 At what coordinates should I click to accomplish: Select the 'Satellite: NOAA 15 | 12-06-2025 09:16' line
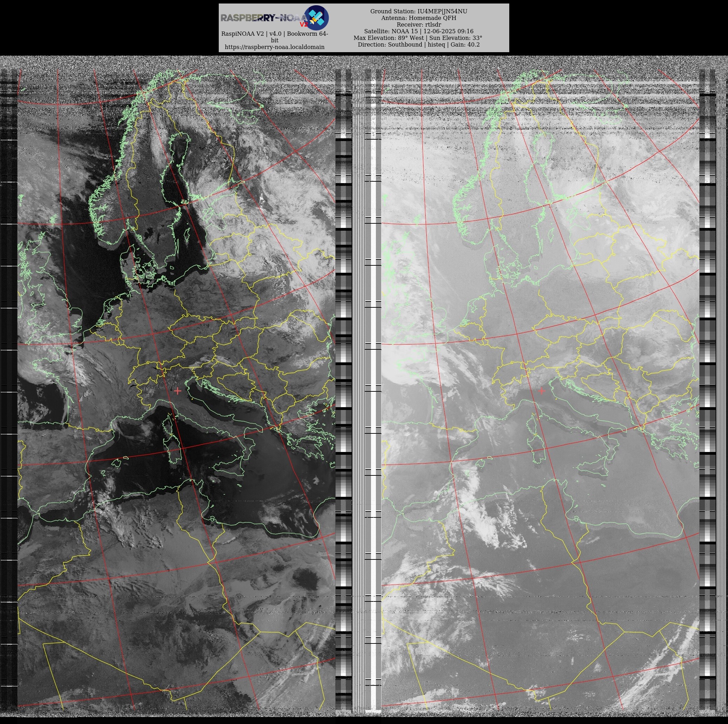[419, 31]
